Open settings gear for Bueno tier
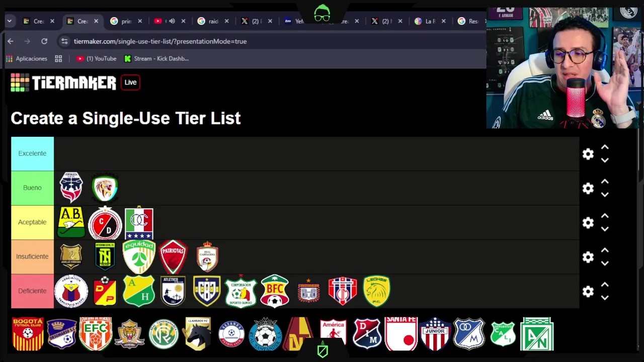Image resolution: width=644 pixels, height=362 pixels. pyautogui.click(x=588, y=188)
